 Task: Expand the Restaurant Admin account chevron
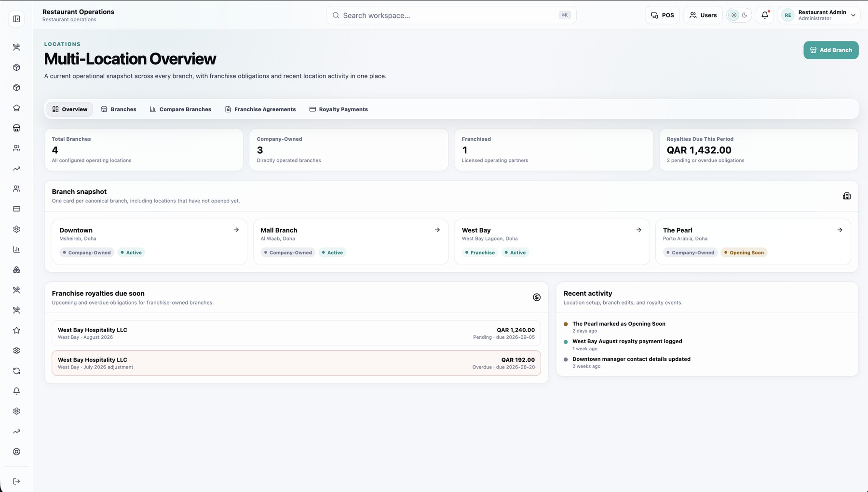[853, 15]
